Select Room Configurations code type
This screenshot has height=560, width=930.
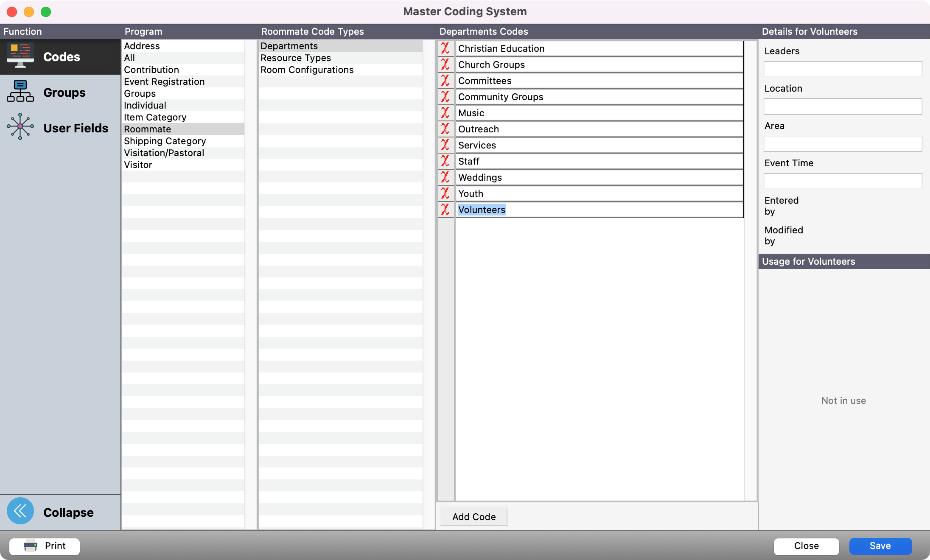point(307,70)
